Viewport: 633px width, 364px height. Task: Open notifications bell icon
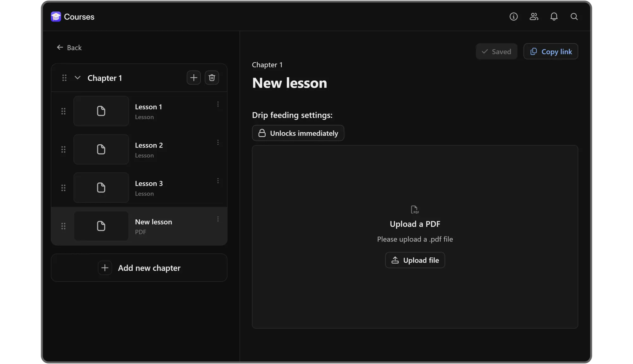(554, 16)
